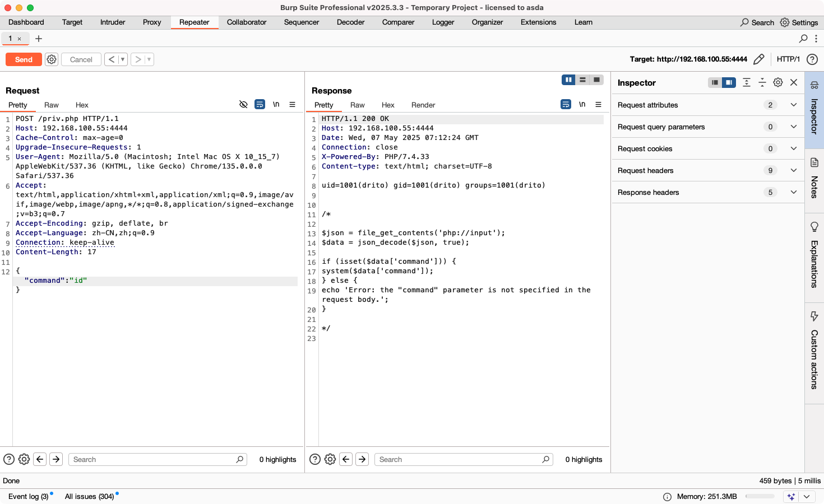The width and height of the screenshot is (824, 504).
Task: Open the forward history dropdown arrow
Action: 149,59
